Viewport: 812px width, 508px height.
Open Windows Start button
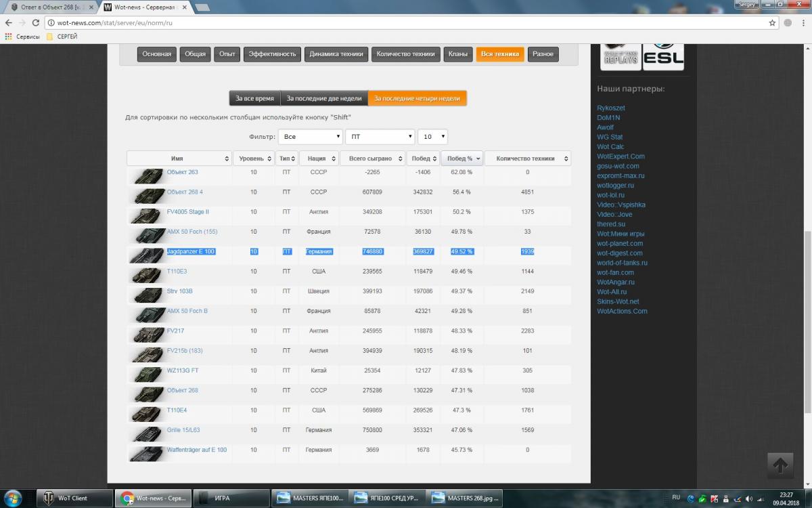pos(14,498)
